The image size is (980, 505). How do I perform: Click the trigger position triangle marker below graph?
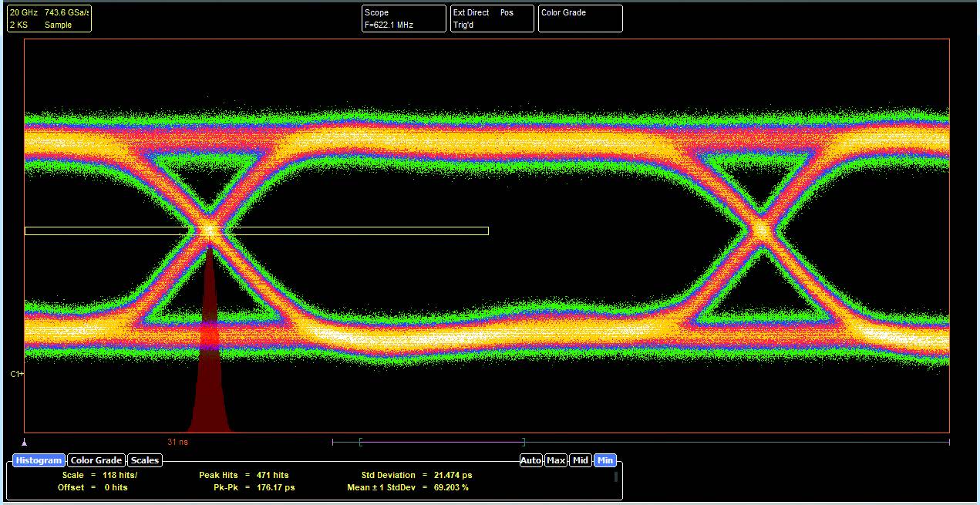click(25, 443)
